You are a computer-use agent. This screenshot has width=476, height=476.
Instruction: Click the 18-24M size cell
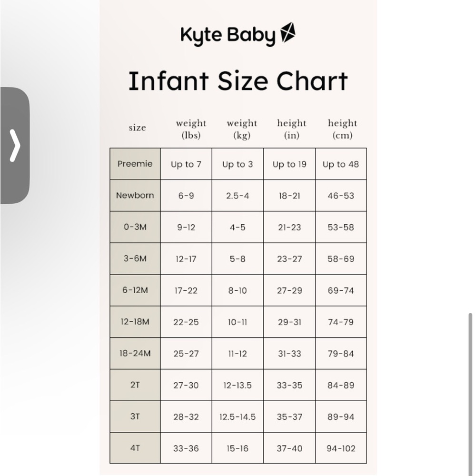point(135,354)
